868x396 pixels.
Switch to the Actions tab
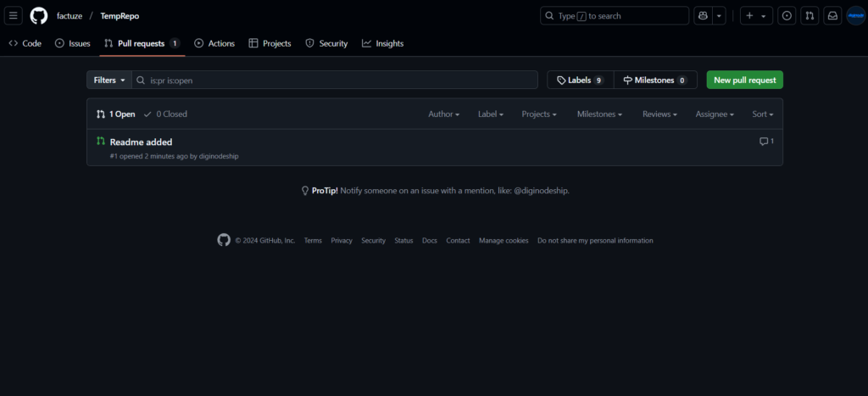tap(214, 43)
